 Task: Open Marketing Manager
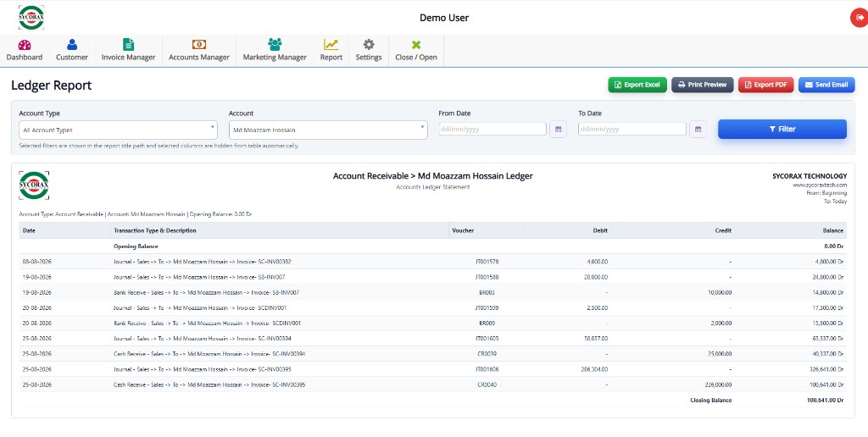click(x=275, y=50)
